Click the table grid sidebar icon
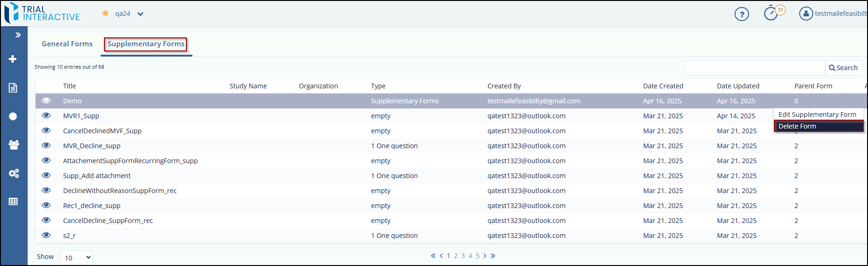Viewport: 868px width, 266px height. [13, 202]
